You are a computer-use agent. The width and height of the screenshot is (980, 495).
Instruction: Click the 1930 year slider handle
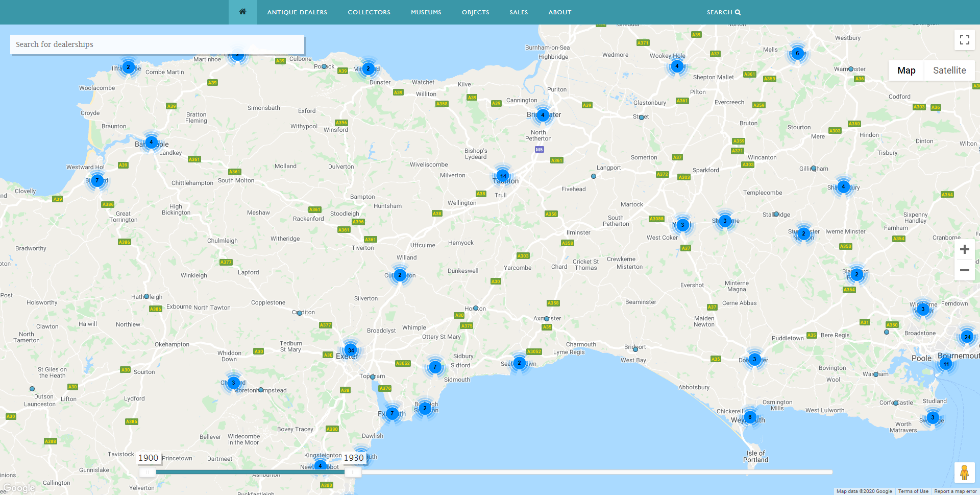352,472
